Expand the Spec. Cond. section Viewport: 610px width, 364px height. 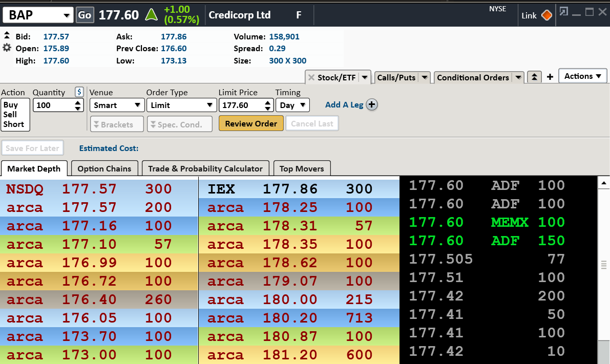coord(180,124)
